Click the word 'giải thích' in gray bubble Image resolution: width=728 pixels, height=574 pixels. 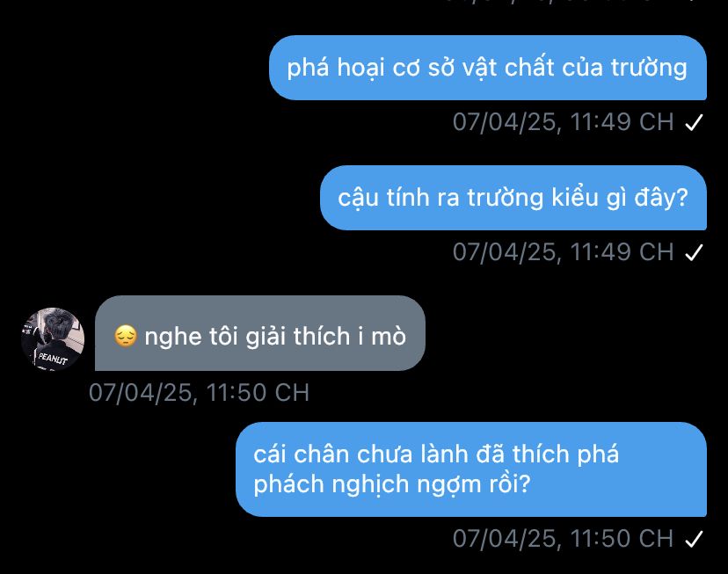pos(297,336)
